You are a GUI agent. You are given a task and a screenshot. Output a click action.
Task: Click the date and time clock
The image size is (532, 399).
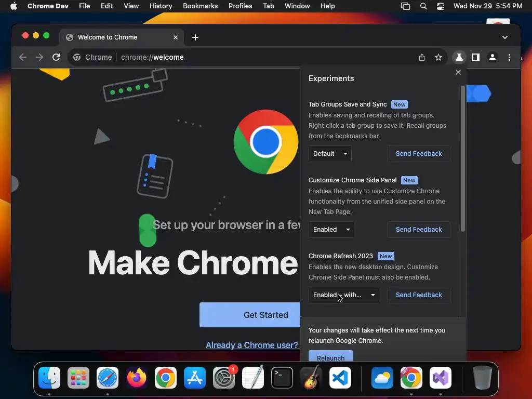pos(488,6)
